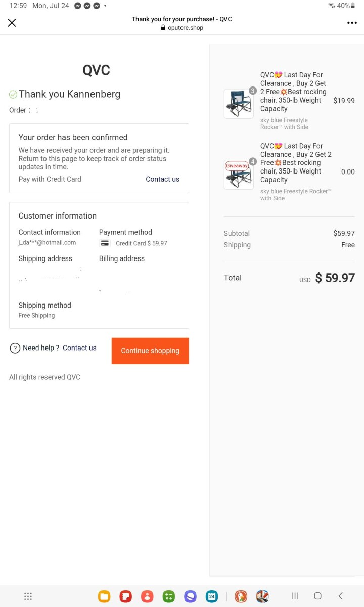Open the three-dot browser menu
364x607 pixels.
pyautogui.click(x=352, y=23)
